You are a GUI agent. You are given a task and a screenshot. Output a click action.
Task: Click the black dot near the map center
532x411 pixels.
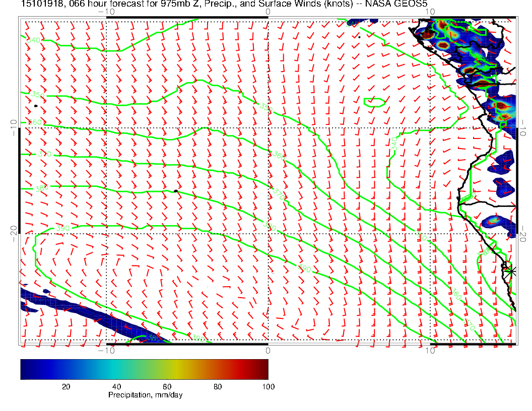(x=175, y=191)
